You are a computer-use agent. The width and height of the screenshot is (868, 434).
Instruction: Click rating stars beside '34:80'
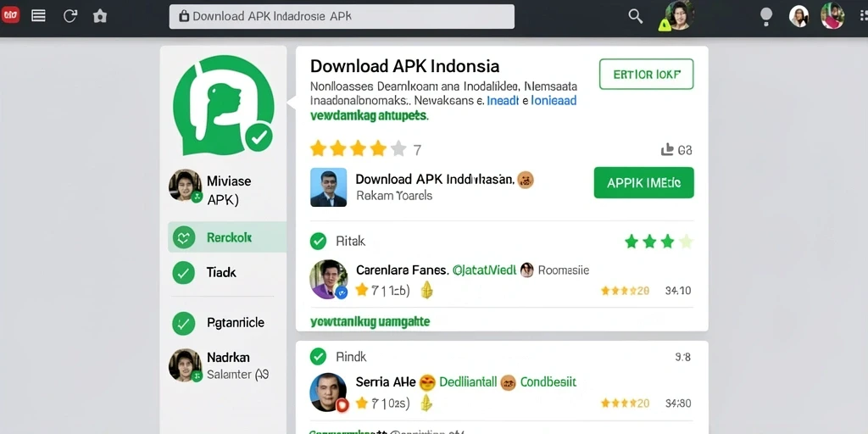625,403
